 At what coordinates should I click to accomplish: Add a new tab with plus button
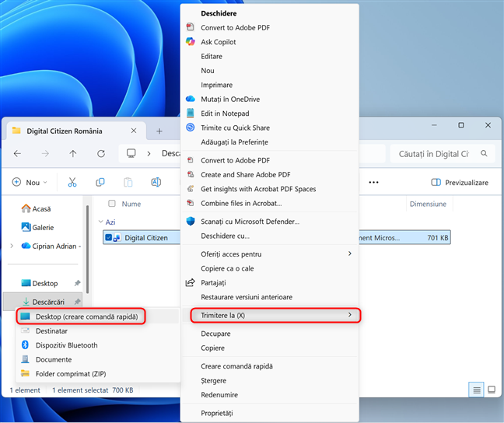click(159, 131)
